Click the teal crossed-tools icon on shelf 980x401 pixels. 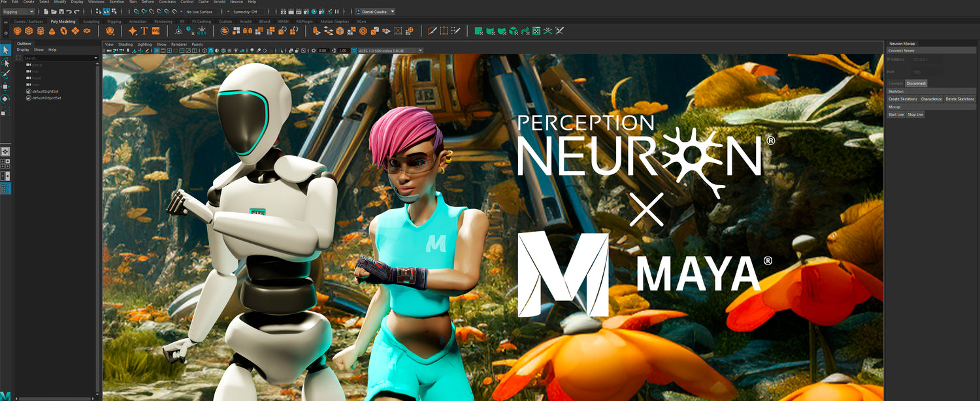547,31
